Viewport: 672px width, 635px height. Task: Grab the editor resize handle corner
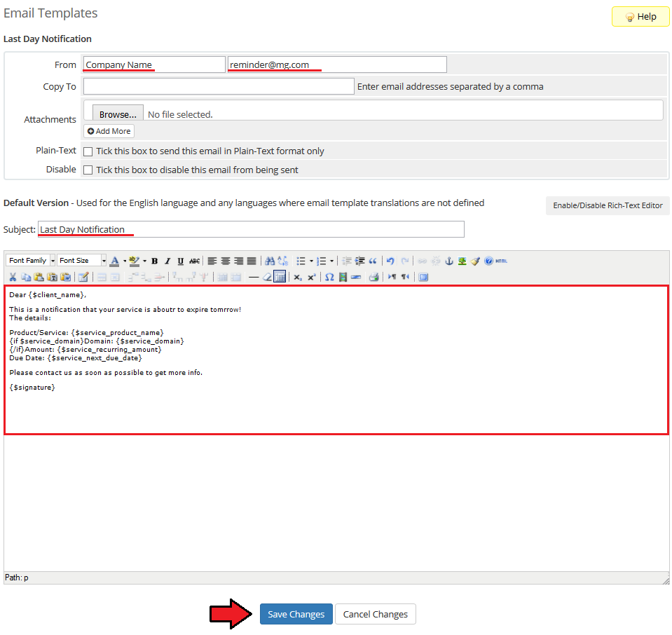pyautogui.click(x=666, y=581)
